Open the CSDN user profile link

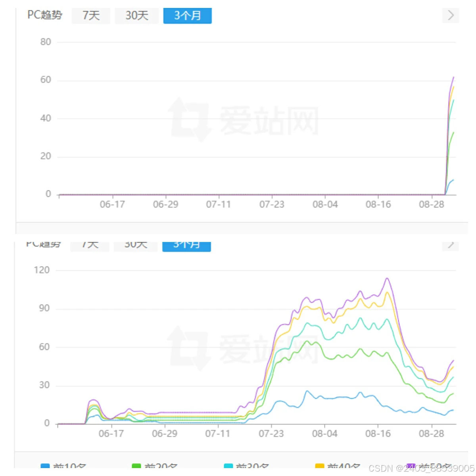pyautogui.click(x=420, y=467)
